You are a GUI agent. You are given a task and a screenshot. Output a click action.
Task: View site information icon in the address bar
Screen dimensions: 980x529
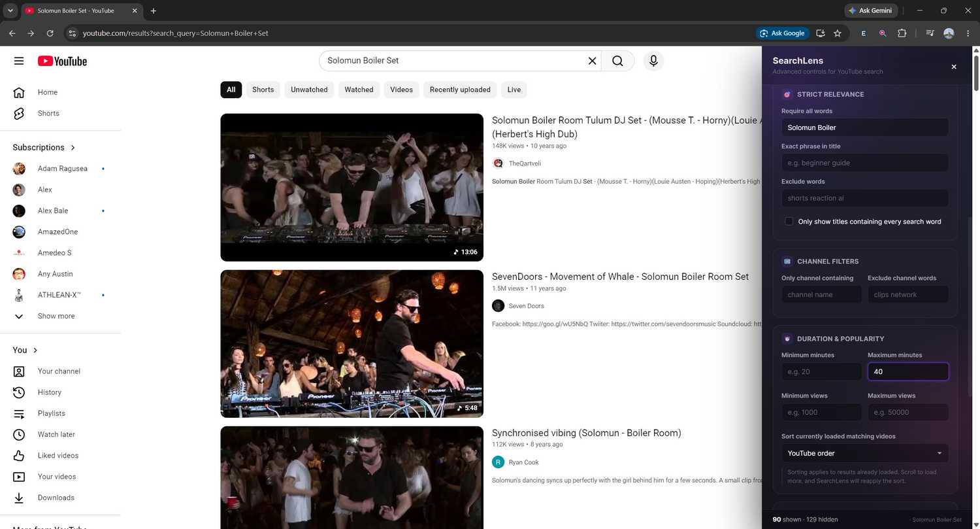pos(73,33)
